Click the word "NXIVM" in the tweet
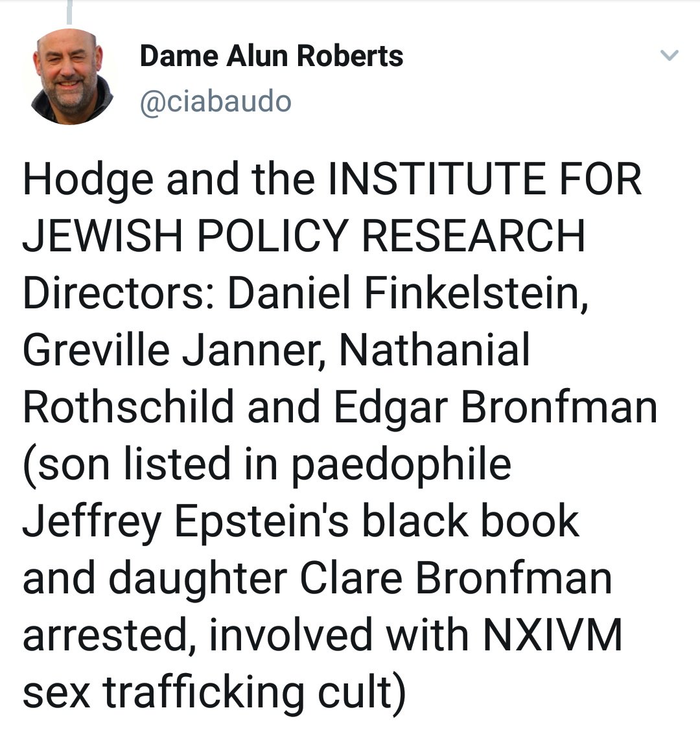 coord(553,634)
